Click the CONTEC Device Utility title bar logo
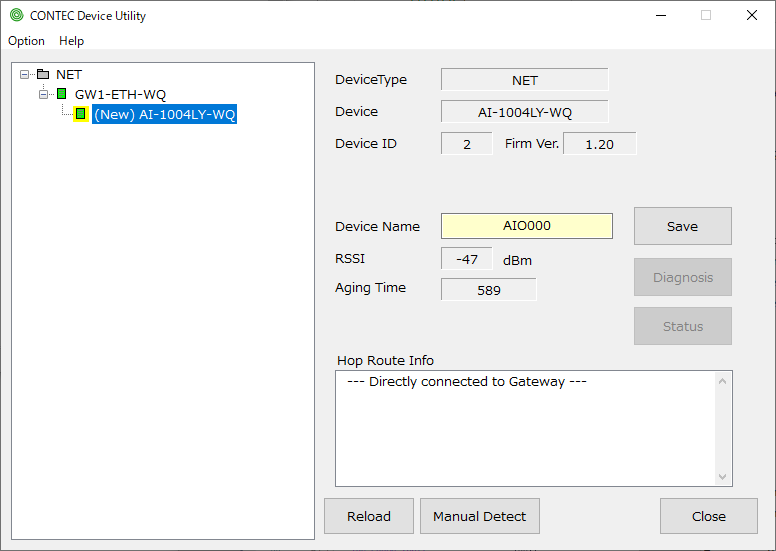776x551 pixels. click(x=16, y=15)
